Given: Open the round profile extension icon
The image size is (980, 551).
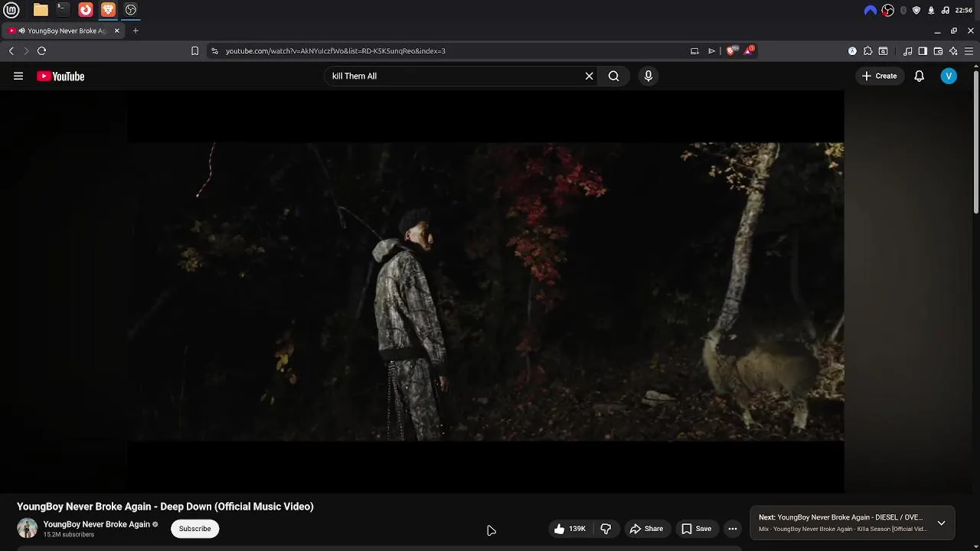Looking at the screenshot, I should (852, 51).
